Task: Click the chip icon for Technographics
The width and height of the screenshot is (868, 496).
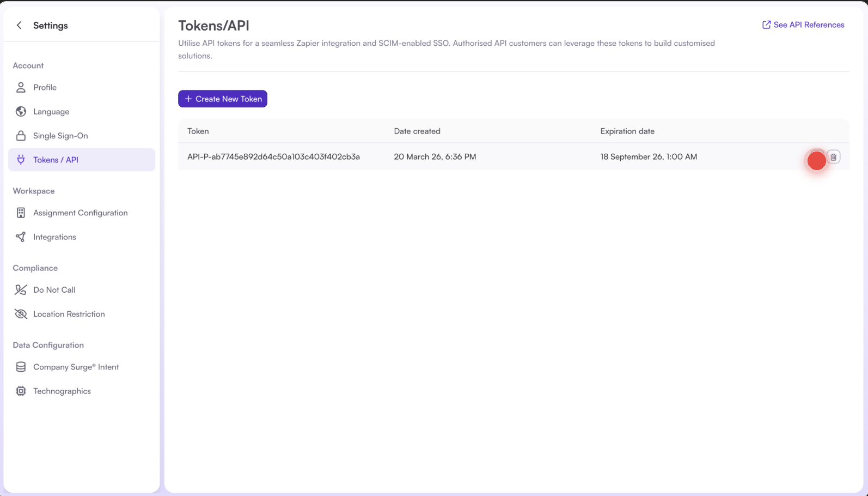Action: coord(21,391)
